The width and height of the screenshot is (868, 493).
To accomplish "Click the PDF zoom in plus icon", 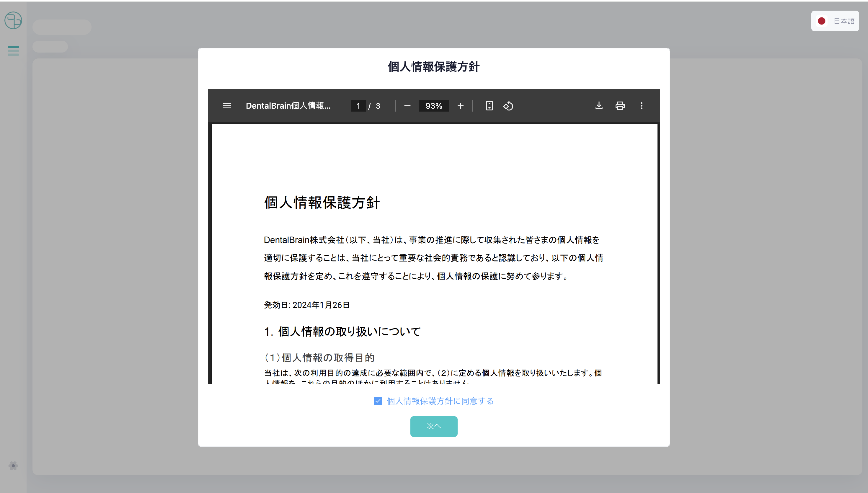I will tap(460, 106).
